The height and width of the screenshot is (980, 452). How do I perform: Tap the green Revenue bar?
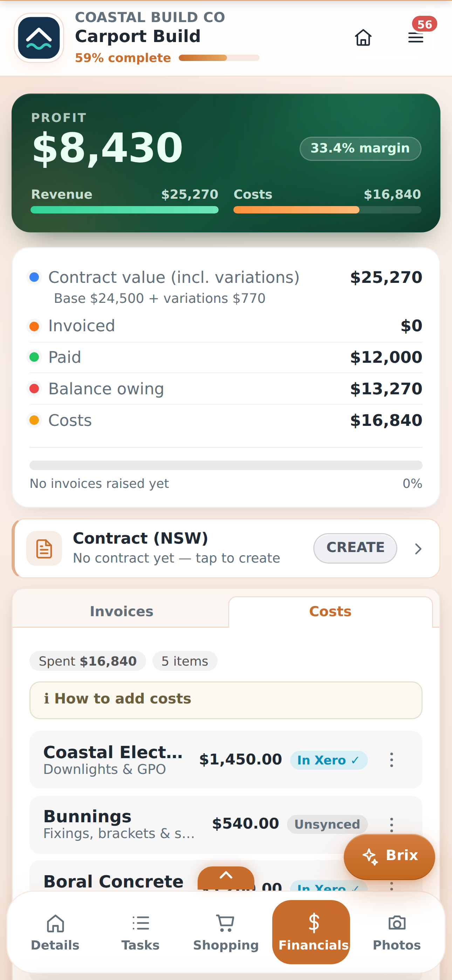tap(124, 210)
